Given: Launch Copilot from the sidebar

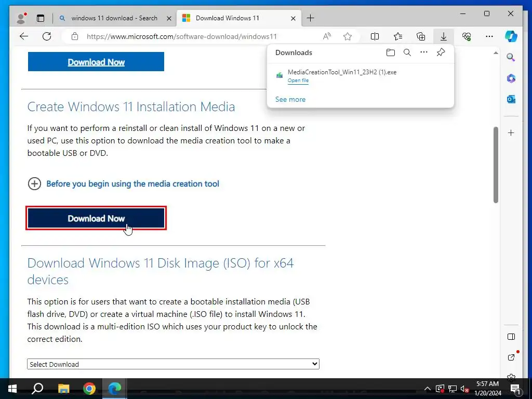Looking at the screenshot, I should coord(511,36).
